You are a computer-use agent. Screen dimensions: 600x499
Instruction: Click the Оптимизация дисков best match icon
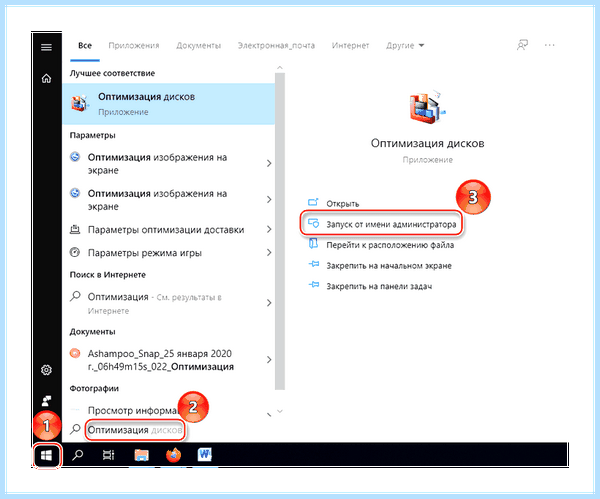tap(80, 103)
